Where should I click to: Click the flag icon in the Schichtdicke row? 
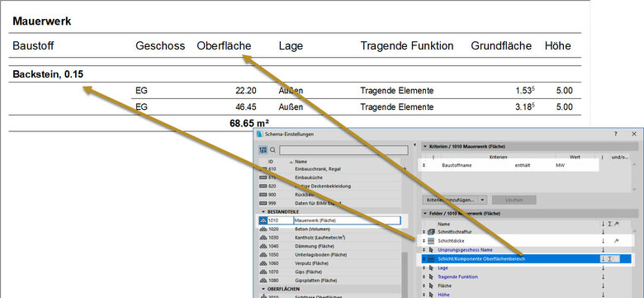[x=616, y=241]
